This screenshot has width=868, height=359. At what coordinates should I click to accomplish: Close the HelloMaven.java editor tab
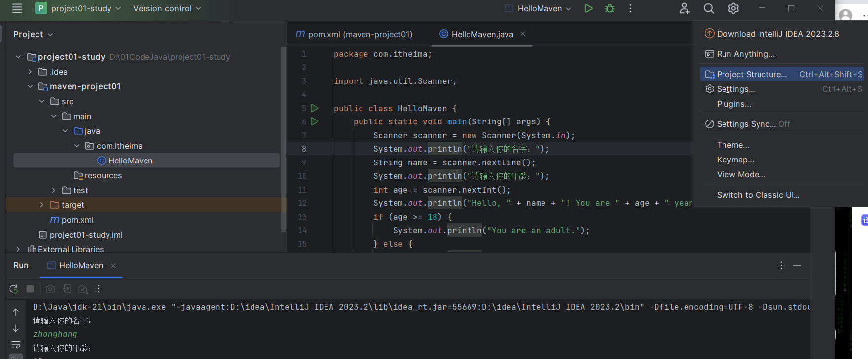coord(523,34)
